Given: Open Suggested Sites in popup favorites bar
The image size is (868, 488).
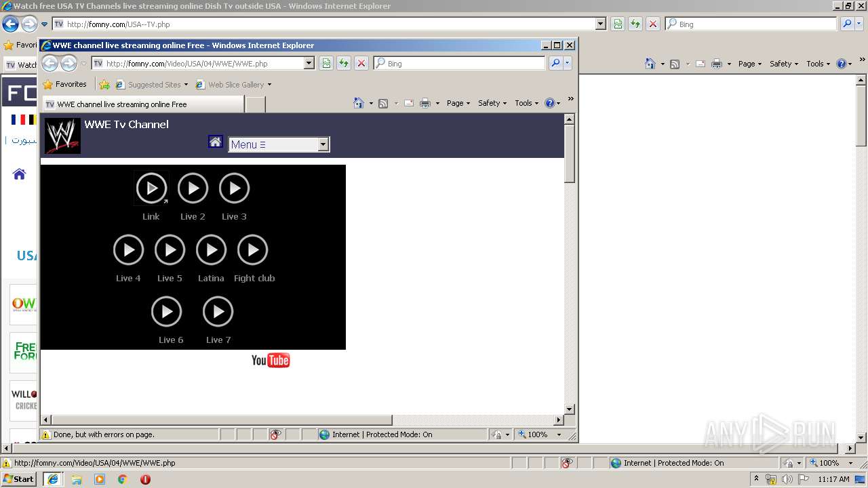Looking at the screenshot, I should [x=152, y=85].
